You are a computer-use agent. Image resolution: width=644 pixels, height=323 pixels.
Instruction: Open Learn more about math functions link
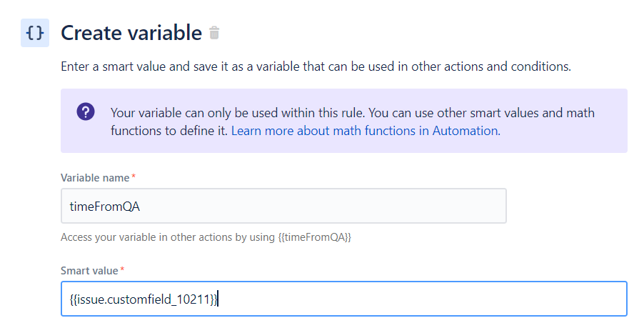coord(366,131)
